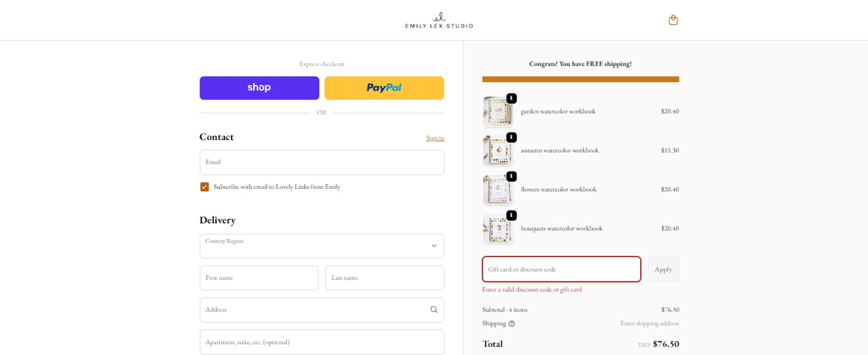This screenshot has height=355, width=868.
Task: Click the Delivery section heading
Action: (x=218, y=221)
